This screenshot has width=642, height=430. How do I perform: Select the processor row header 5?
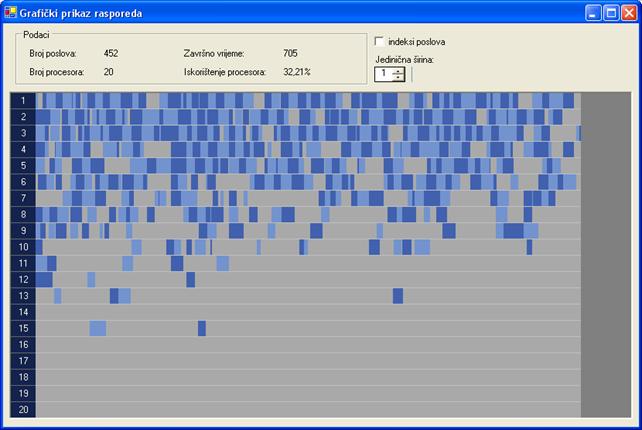tap(23, 165)
